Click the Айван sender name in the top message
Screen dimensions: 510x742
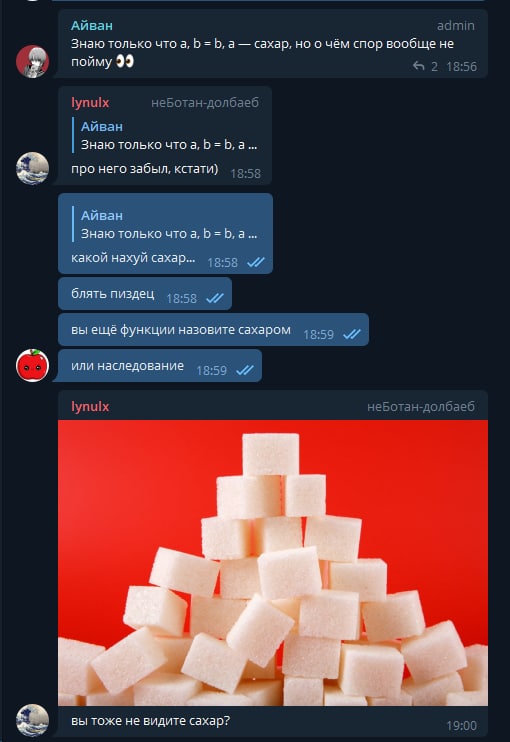click(92, 26)
